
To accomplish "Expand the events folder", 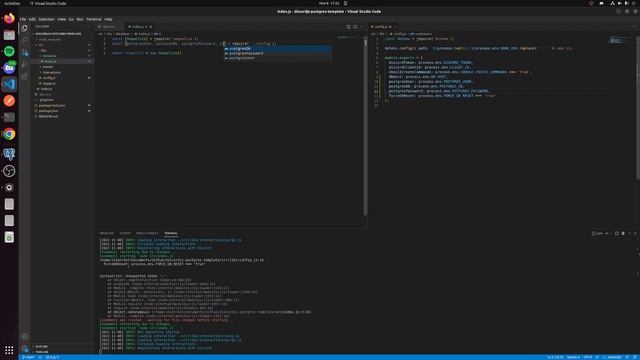I will (48, 67).
